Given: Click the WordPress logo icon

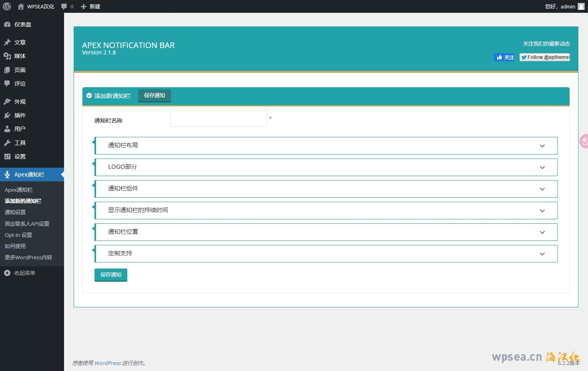Looking at the screenshot, I should tap(7, 6).
